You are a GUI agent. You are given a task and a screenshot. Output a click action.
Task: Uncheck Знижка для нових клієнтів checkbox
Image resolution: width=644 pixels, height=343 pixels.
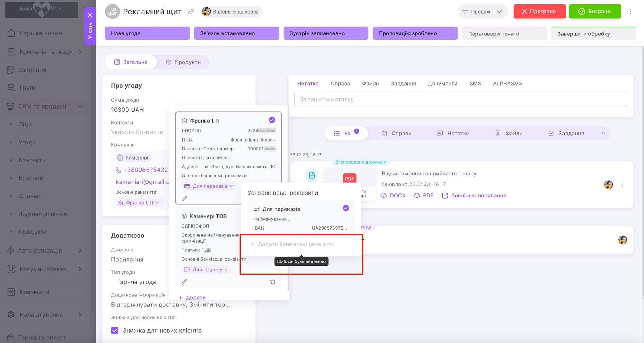115,331
